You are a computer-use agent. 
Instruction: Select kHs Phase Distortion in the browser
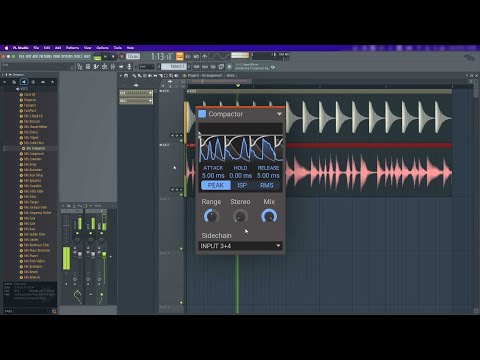coord(35,250)
